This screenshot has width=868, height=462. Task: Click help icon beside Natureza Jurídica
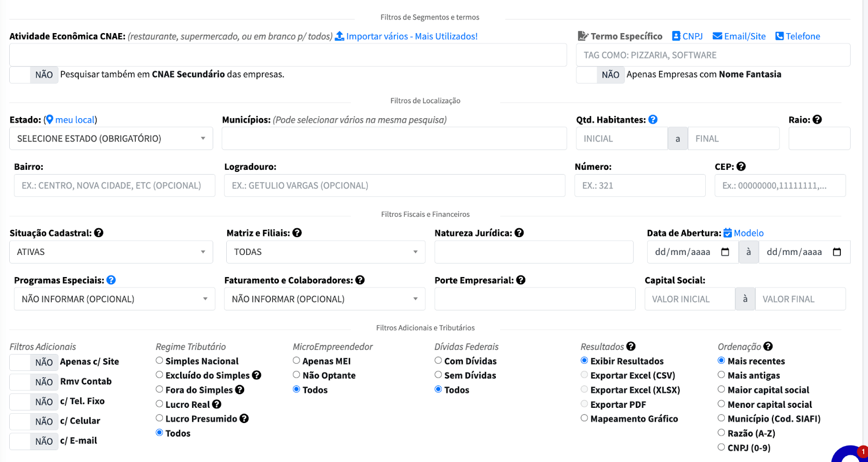(519, 233)
